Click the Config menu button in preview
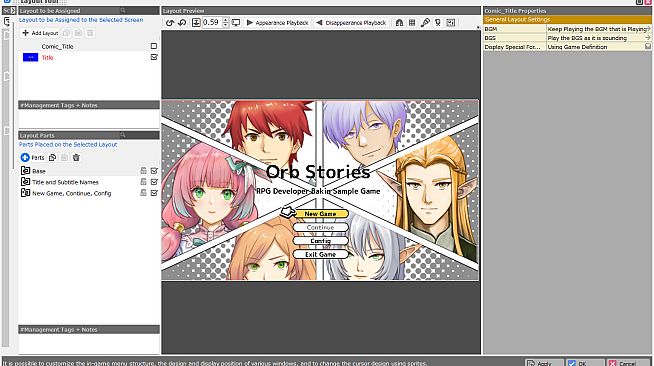 [x=320, y=241]
